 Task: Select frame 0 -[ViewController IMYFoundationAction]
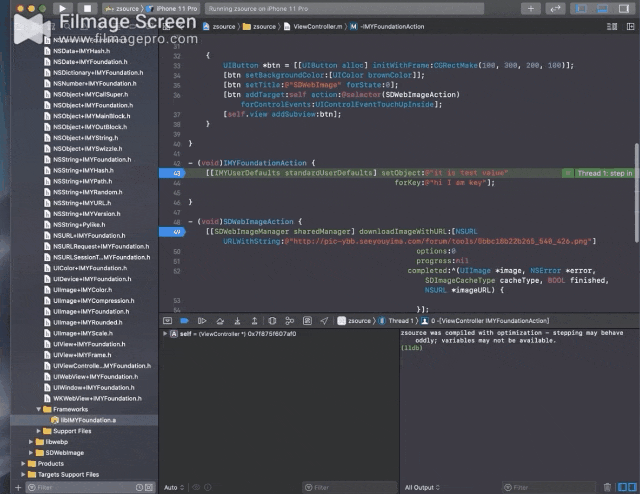click(x=485, y=320)
